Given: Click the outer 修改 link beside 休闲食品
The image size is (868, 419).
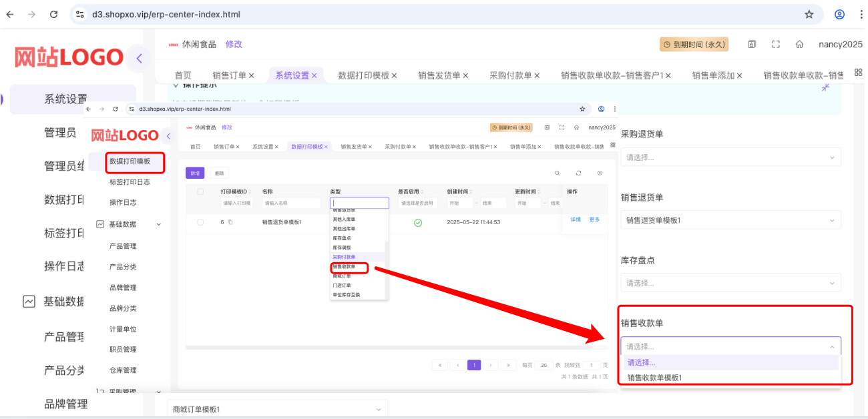Looking at the screenshot, I should 234,44.
